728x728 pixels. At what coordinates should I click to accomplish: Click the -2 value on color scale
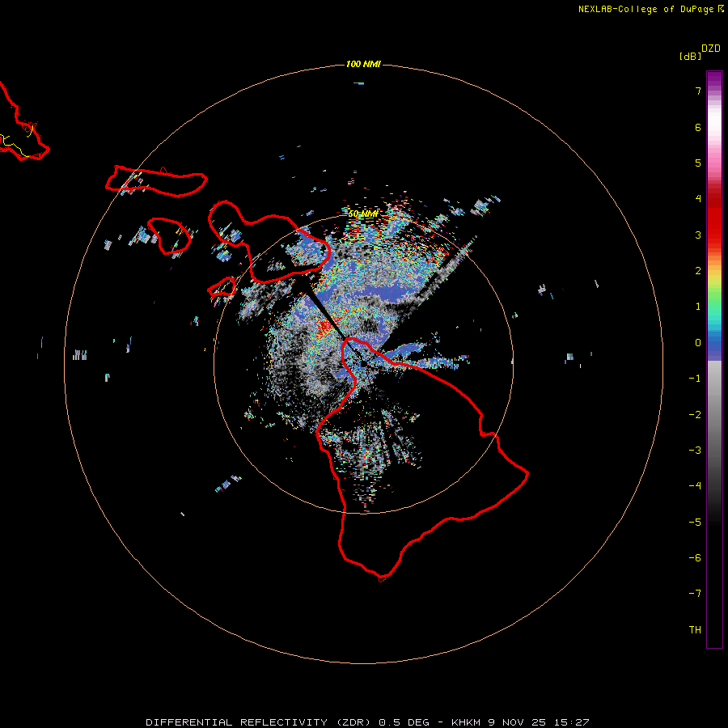[x=695, y=415]
